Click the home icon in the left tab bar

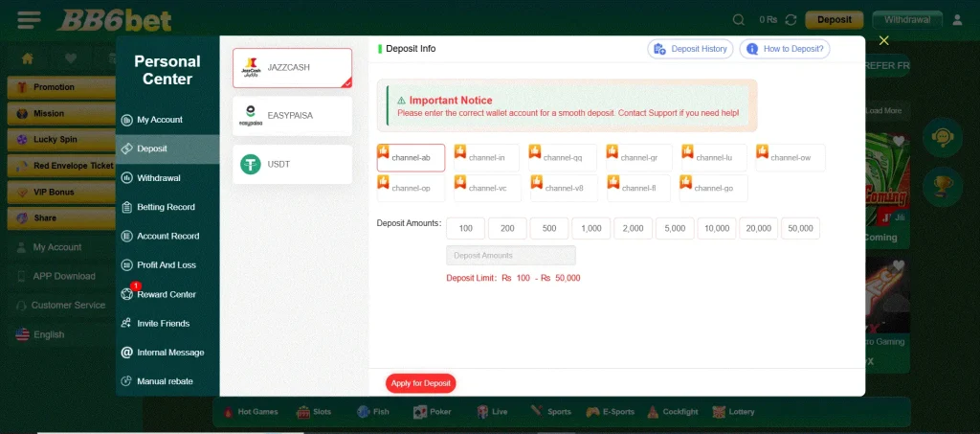[28, 58]
